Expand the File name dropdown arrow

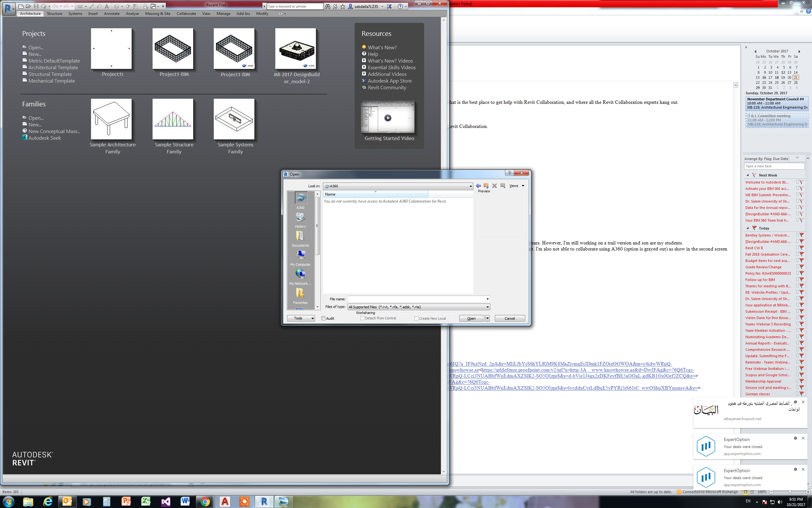point(487,299)
